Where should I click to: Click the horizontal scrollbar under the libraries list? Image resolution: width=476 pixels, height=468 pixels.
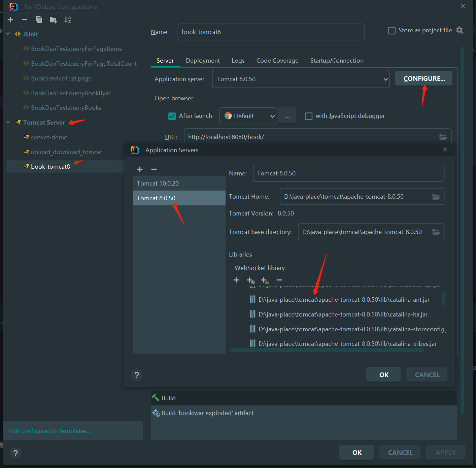click(x=327, y=350)
